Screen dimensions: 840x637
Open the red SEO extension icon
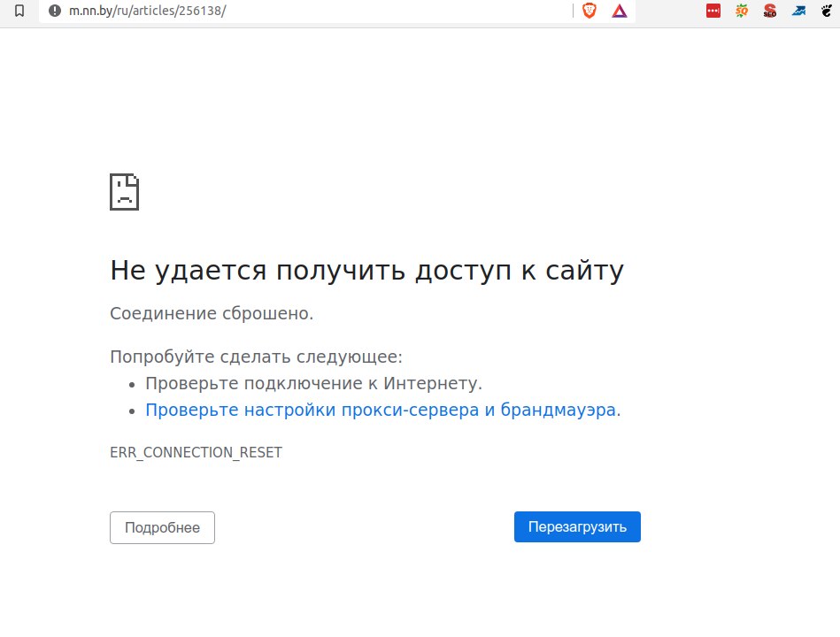(770, 11)
